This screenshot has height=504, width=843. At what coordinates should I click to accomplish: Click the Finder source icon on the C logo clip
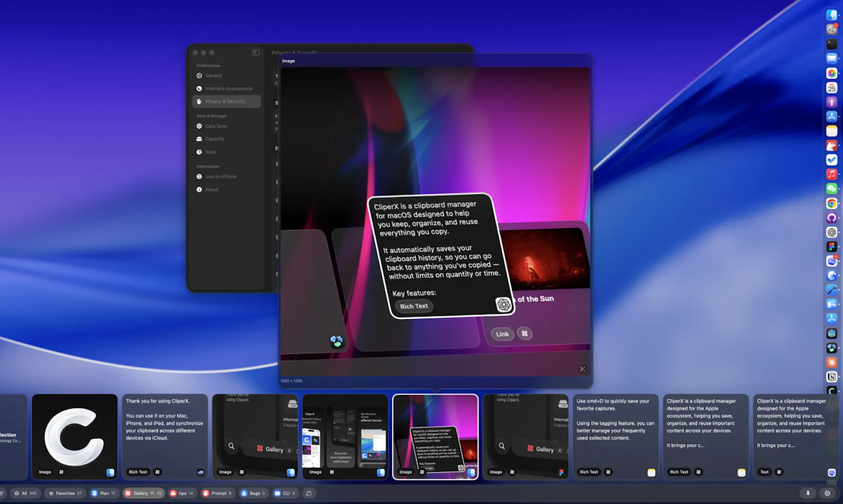110,472
